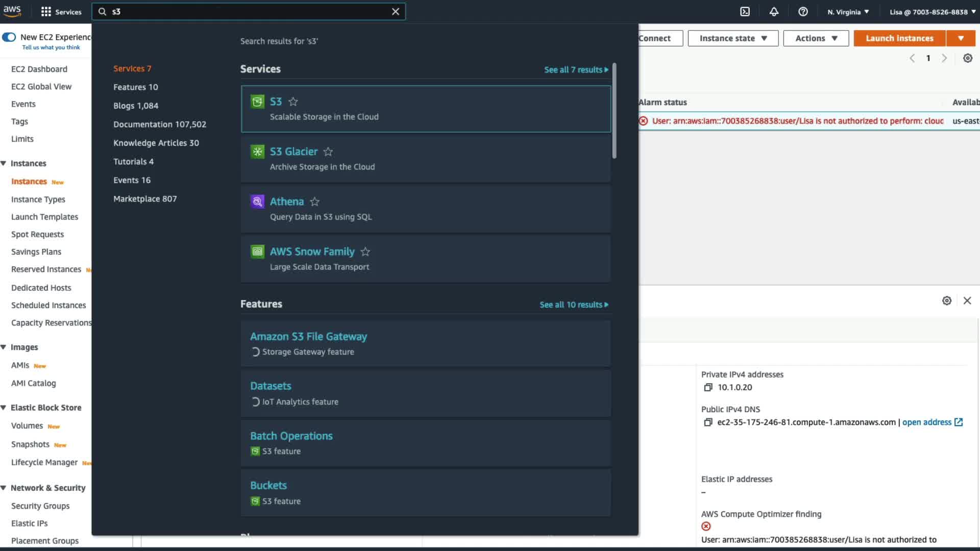980x551 pixels.
Task: Open the notifications bell
Action: pos(774,12)
